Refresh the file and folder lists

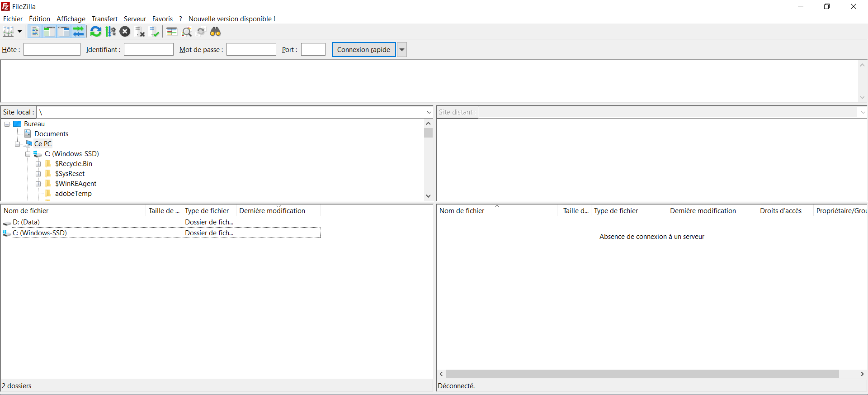96,32
